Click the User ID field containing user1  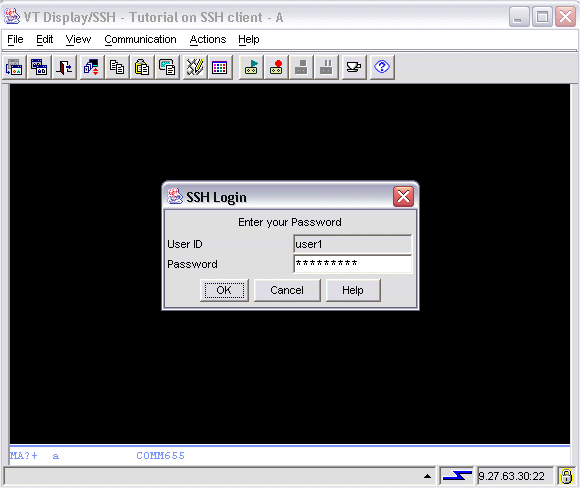[x=353, y=244]
